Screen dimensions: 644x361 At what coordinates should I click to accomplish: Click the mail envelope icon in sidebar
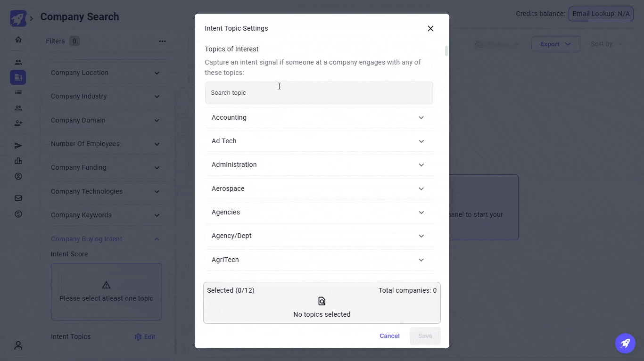click(x=18, y=198)
